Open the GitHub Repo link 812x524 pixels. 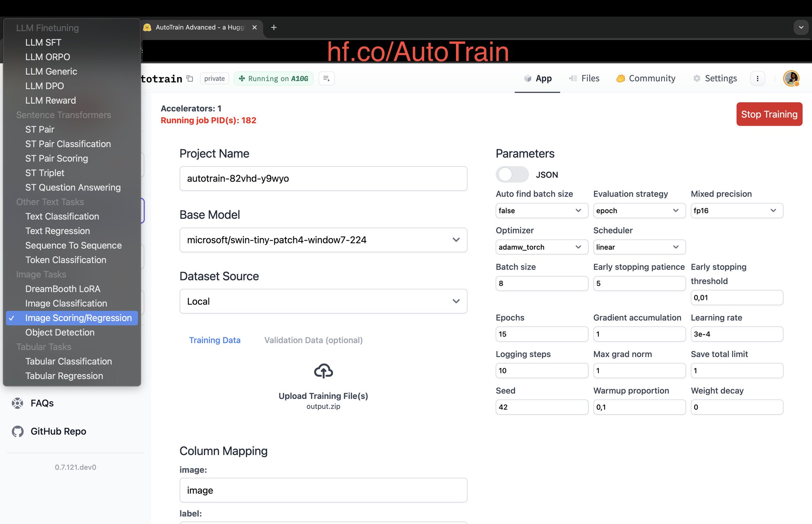(x=58, y=431)
